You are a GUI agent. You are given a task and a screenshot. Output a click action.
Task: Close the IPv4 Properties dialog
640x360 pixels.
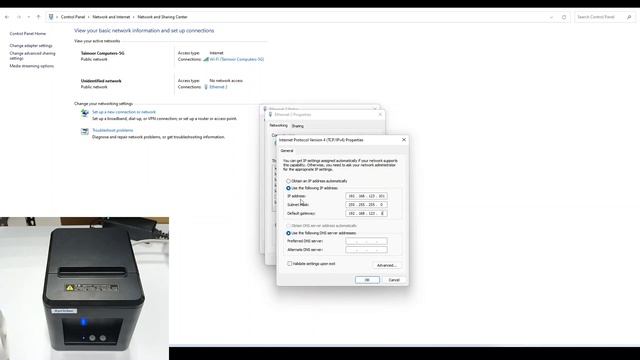click(x=404, y=140)
